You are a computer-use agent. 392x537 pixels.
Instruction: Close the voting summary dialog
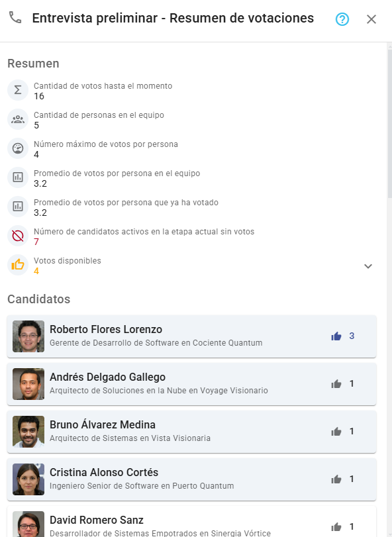tap(371, 19)
